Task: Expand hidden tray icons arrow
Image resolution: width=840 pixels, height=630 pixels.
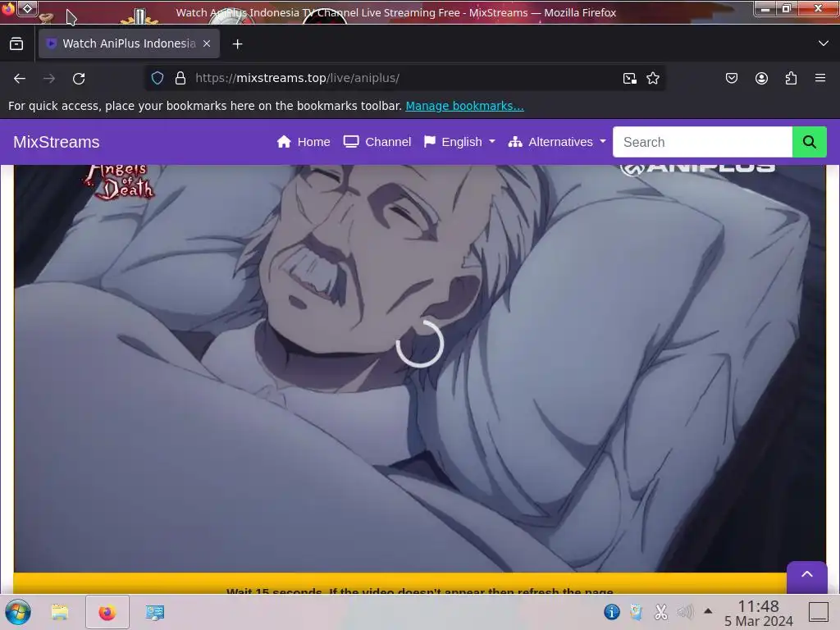Action: pyautogui.click(x=708, y=610)
